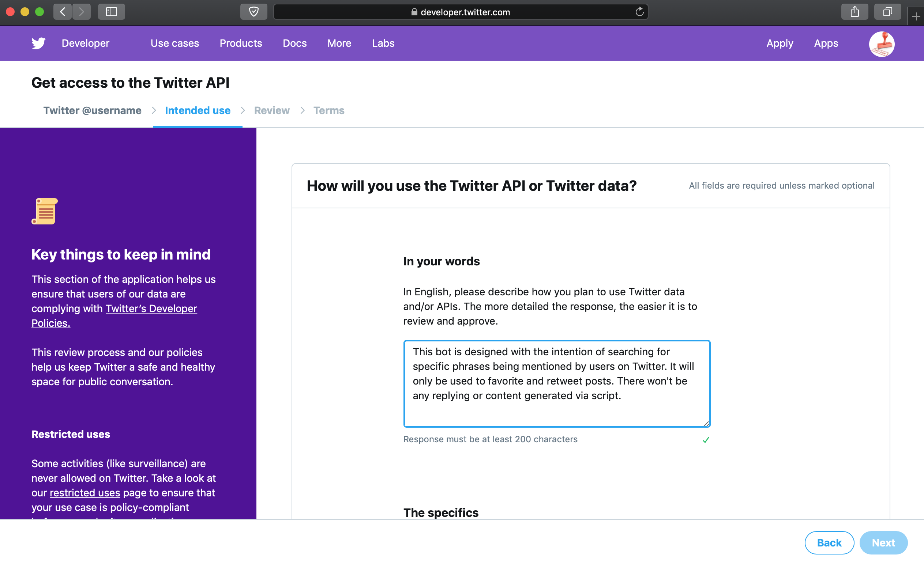
Task: Show all tabs overview icon
Action: click(x=887, y=12)
